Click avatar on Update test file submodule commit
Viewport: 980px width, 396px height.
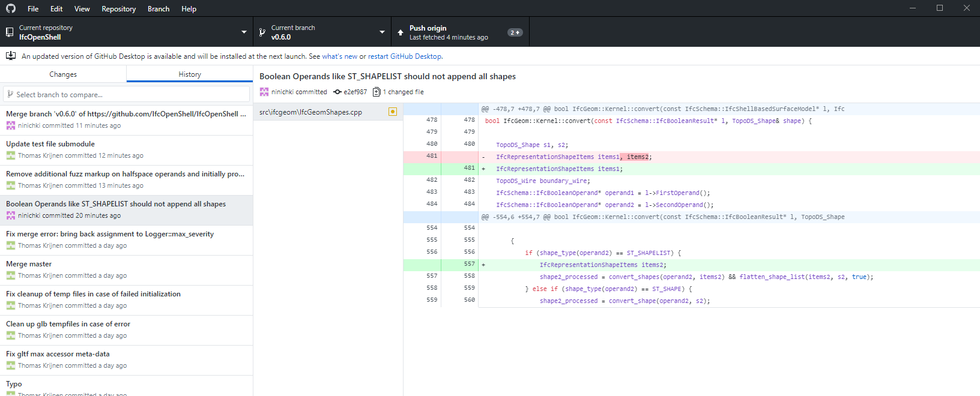[x=11, y=155]
